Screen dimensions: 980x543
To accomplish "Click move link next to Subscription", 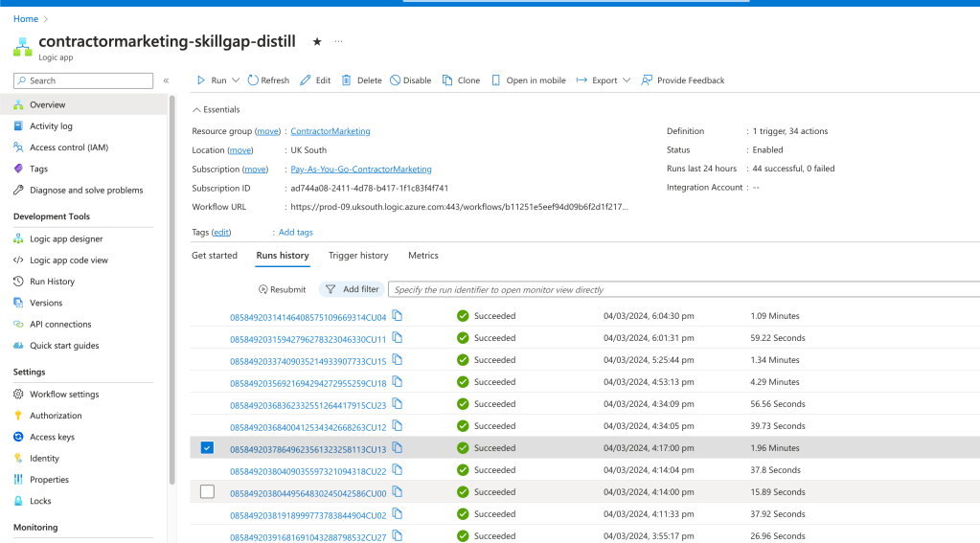I will point(255,170).
